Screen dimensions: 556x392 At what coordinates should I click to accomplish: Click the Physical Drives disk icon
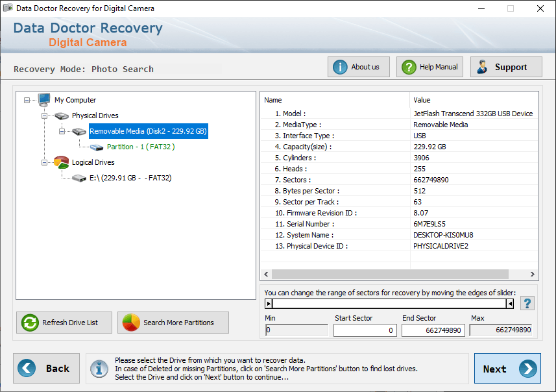(x=62, y=116)
